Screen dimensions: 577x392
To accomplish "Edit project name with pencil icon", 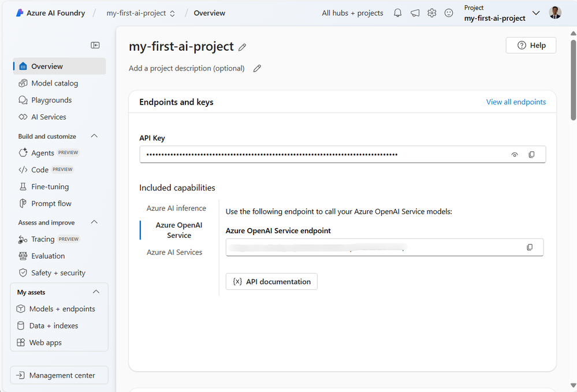I will [242, 47].
